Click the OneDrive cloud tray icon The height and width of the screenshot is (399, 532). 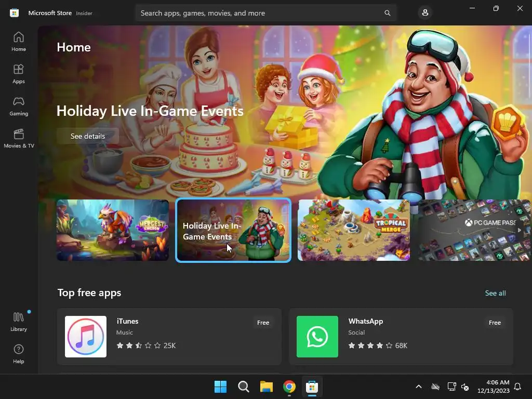[435, 387]
